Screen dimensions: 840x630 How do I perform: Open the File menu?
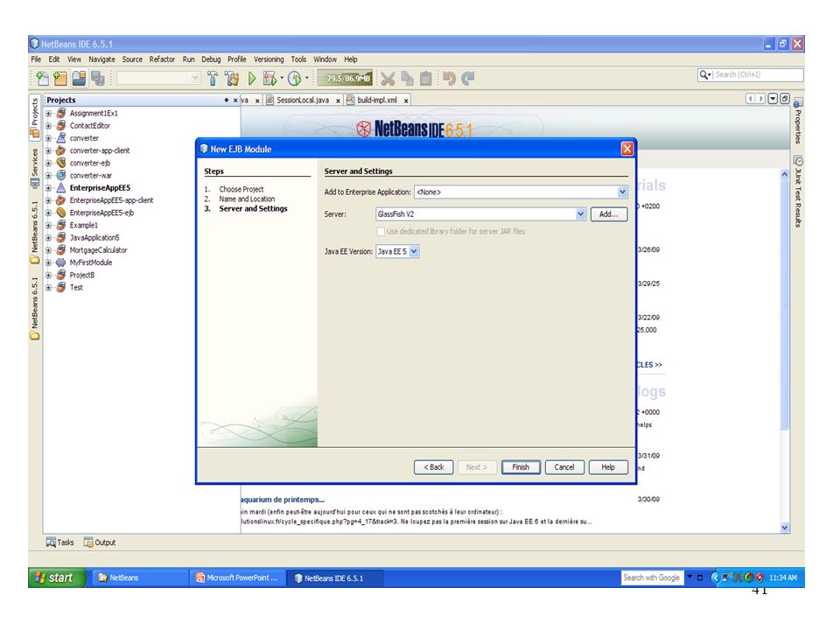pos(36,59)
